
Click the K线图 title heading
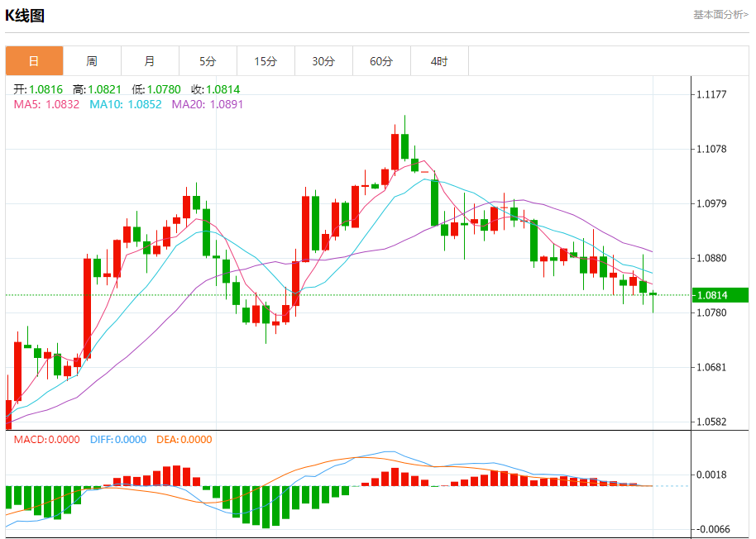coord(26,16)
